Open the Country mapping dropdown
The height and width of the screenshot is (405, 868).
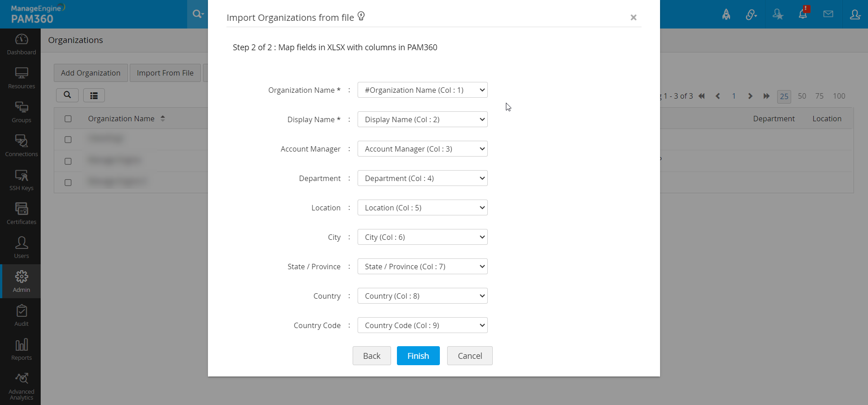pos(423,296)
